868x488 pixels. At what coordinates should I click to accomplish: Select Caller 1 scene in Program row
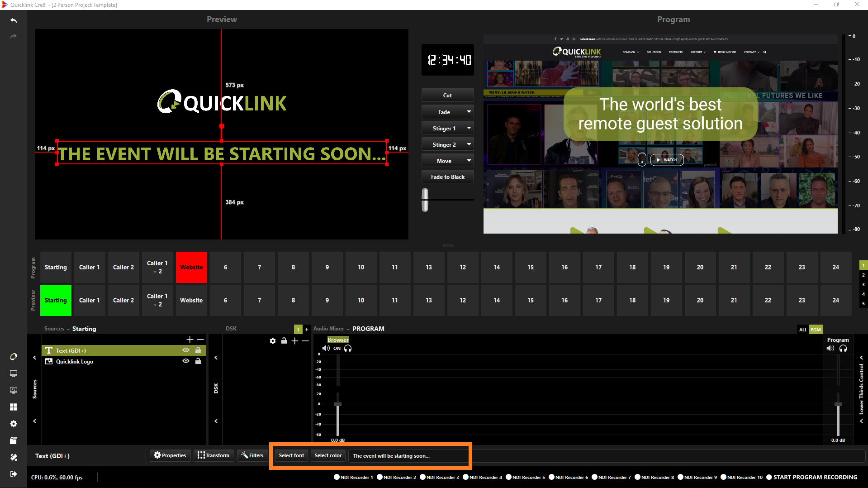tap(90, 268)
